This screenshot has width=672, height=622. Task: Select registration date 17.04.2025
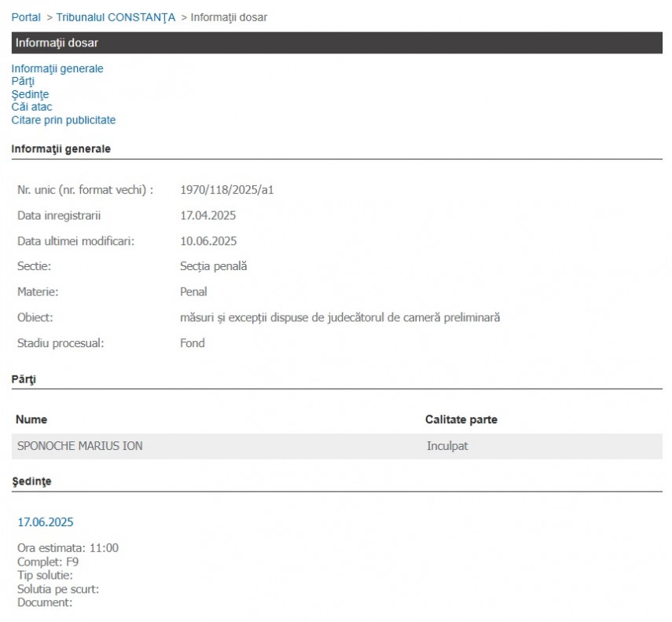(x=207, y=215)
